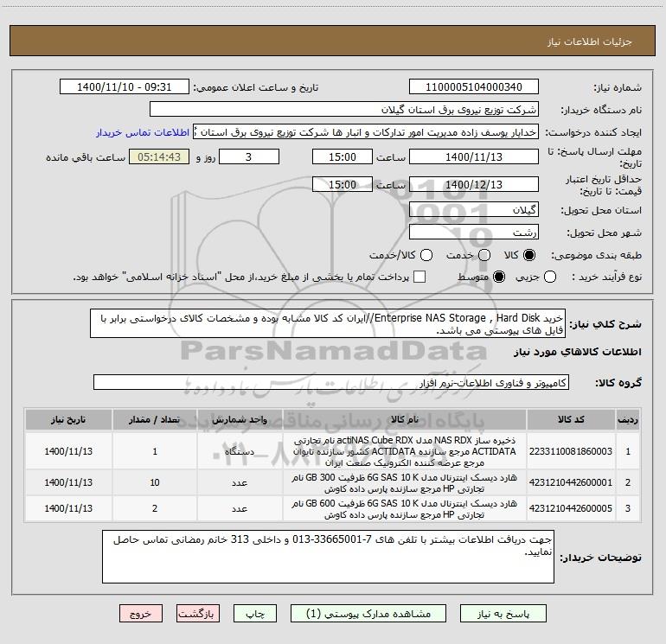
Task: Click the requester field خدایار یوسف زاده
Action: click(366, 131)
